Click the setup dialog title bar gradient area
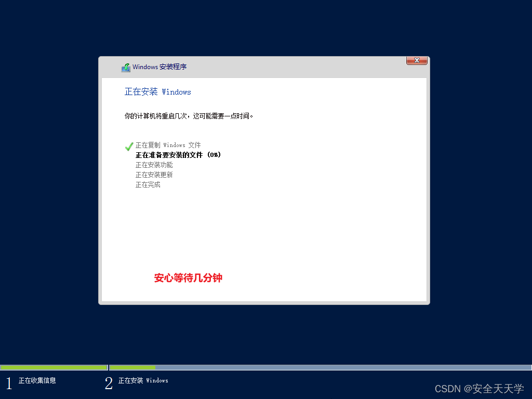The width and height of the screenshot is (532, 399). 286,67
